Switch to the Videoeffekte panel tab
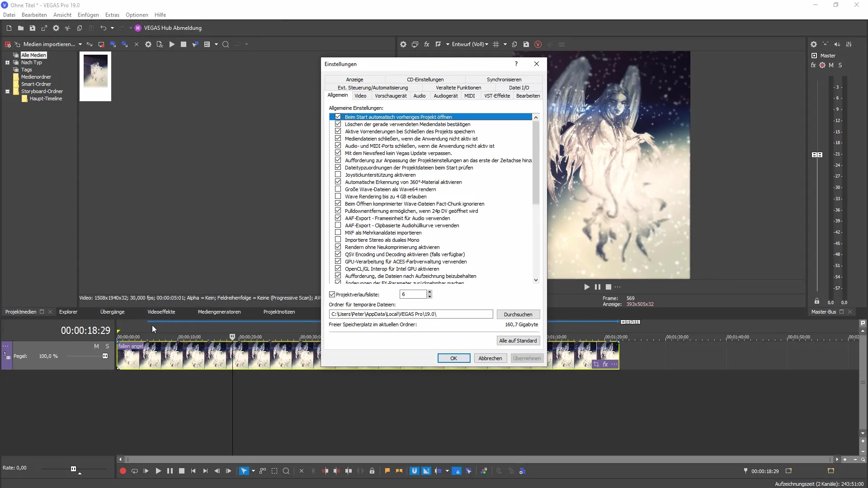Image resolution: width=868 pixels, height=488 pixels. click(x=161, y=312)
